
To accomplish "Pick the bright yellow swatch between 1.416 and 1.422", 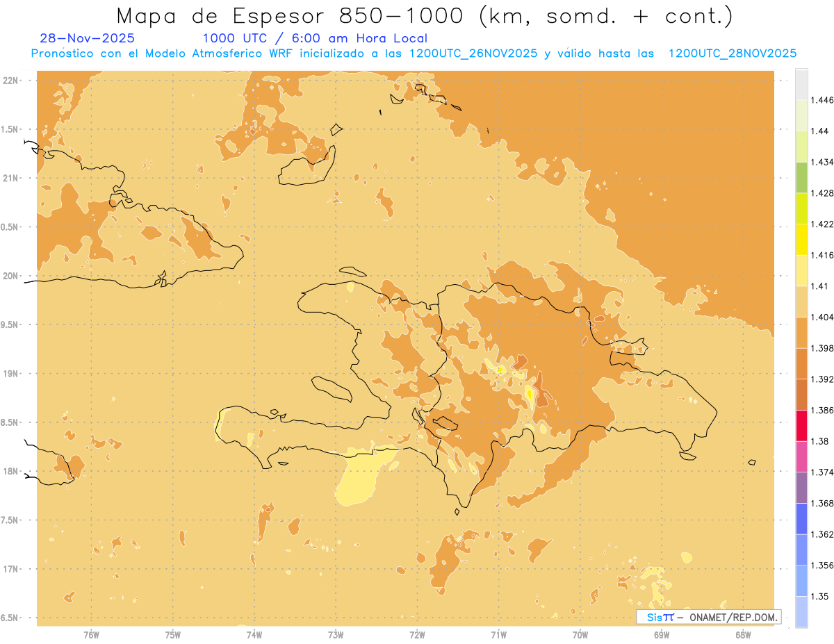I will (x=801, y=240).
